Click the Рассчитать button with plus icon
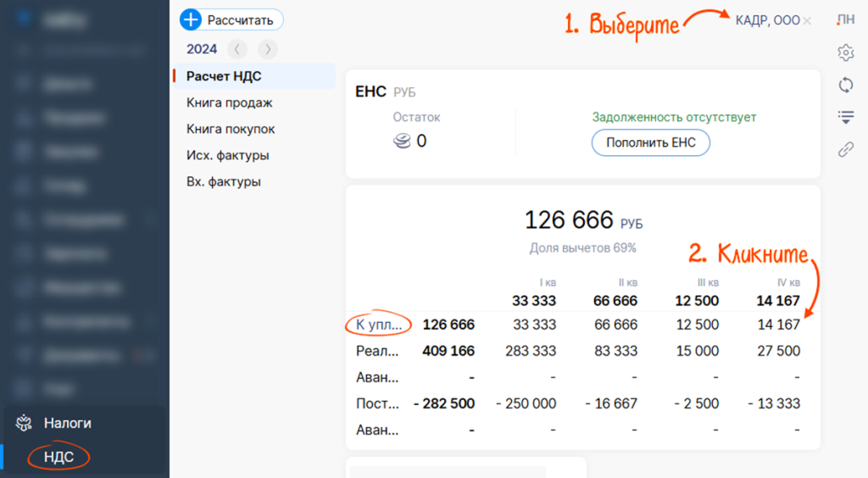 click(x=231, y=19)
